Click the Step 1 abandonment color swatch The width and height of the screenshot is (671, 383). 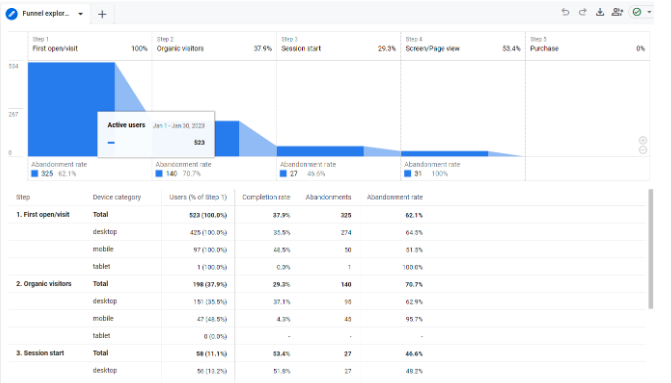[x=35, y=174]
